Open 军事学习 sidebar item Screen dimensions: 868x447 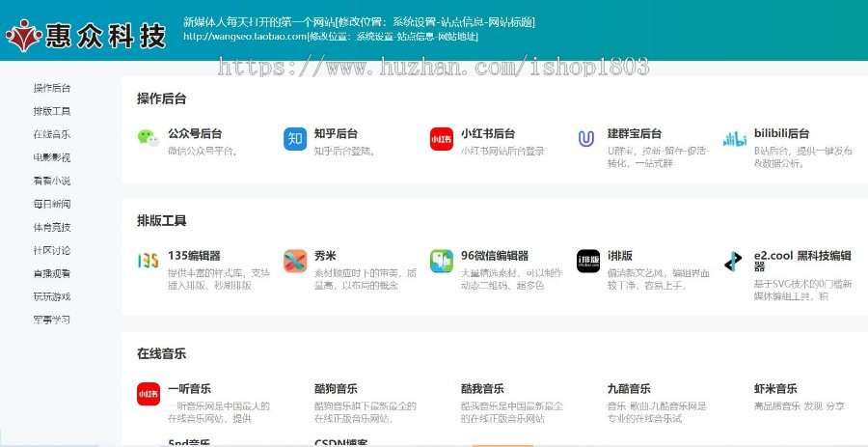tap(52, 321)
